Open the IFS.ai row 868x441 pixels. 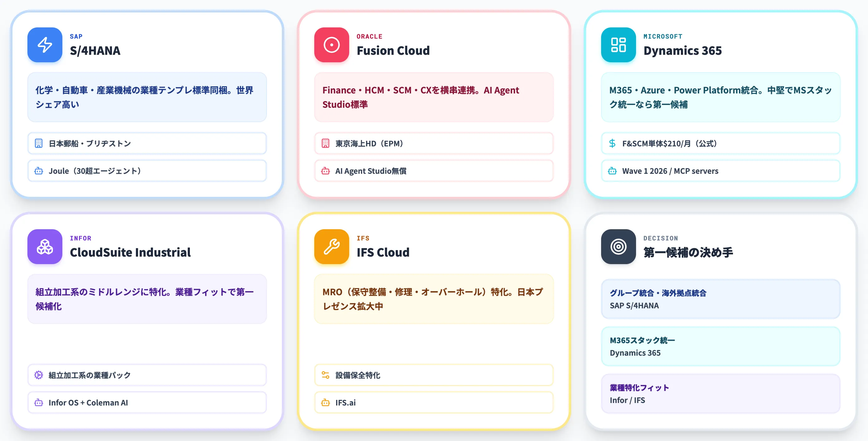434,403
